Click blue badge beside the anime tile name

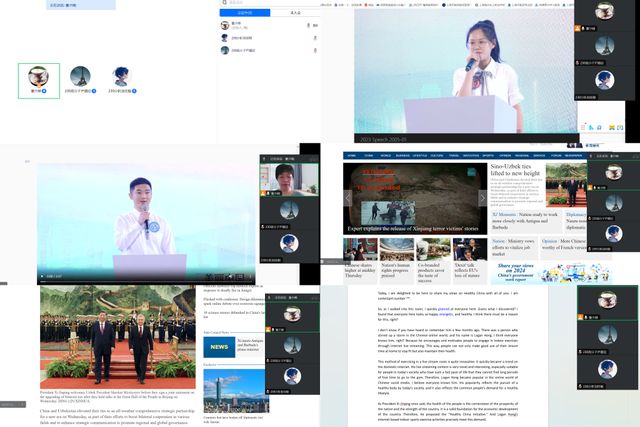coord(134,91)
